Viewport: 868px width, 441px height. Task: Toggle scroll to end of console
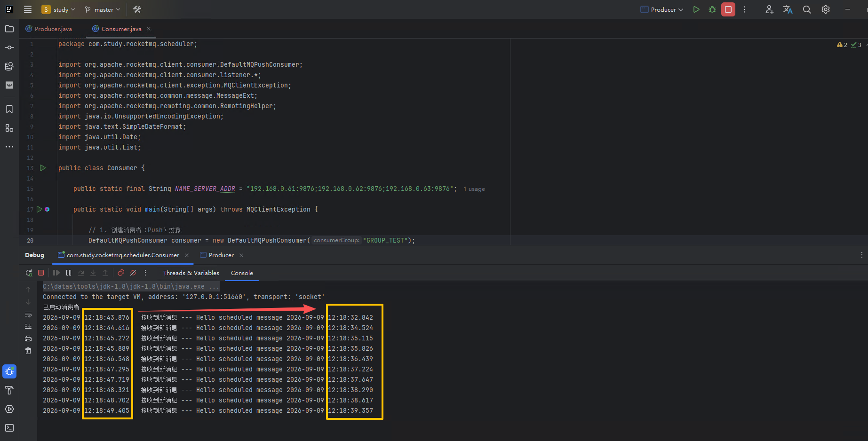(x=28, y=326)
